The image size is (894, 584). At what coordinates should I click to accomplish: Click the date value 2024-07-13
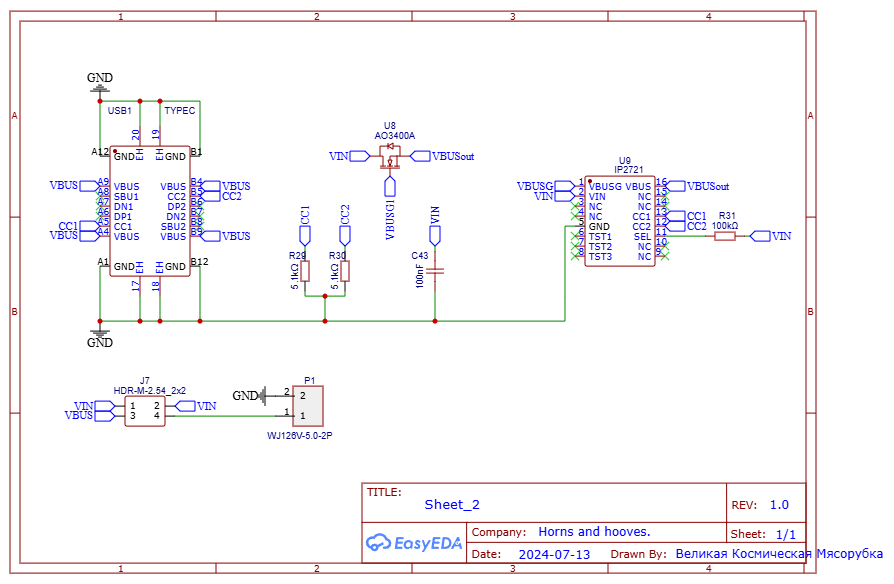pos(555,554)
